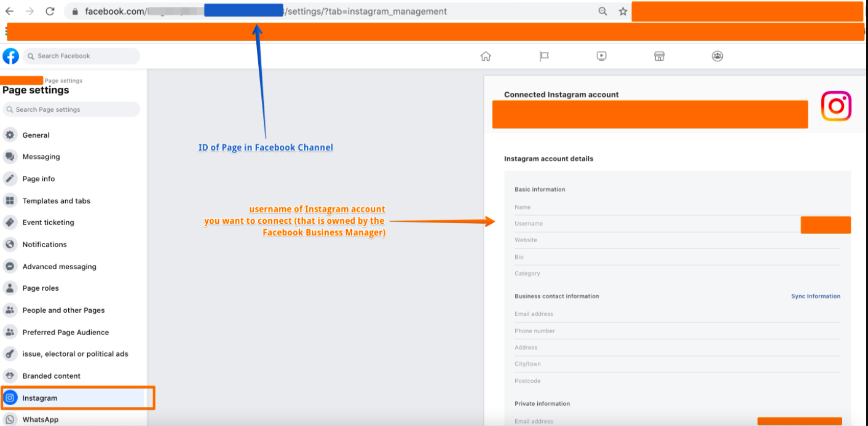This screenshot has width=868, height=426.
Task: Click the browser back arrow
Action: [10, 11]
